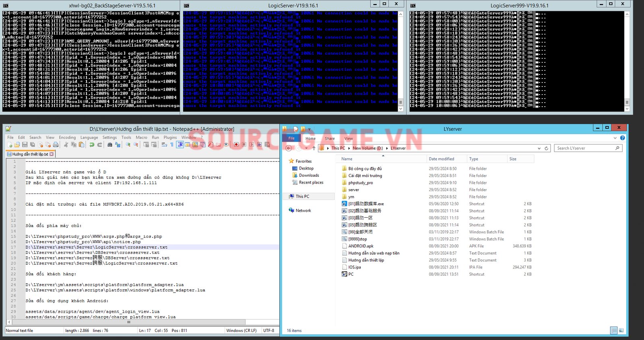644x340 pixels.
Task: Start macro recording with the red record icon
Action: click(x=236, y=145)
